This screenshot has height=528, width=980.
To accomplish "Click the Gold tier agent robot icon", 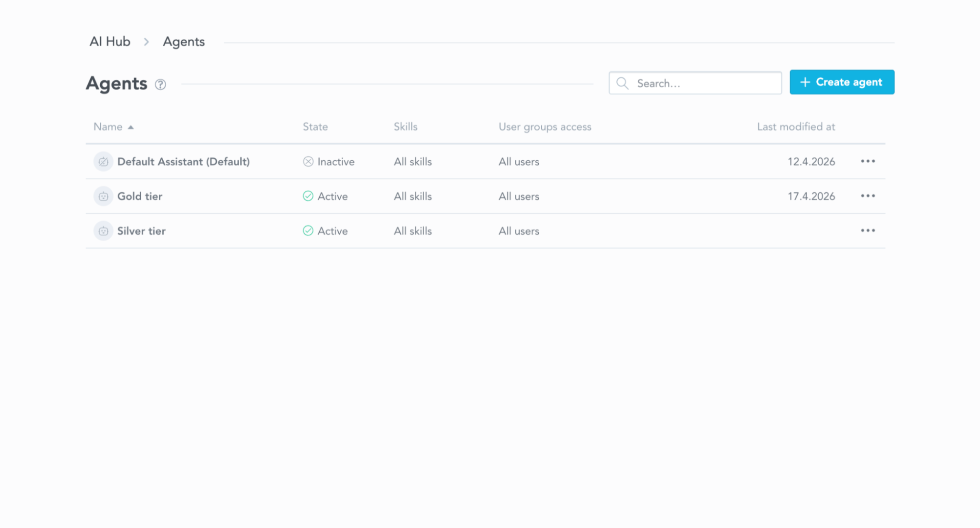I will (103, 196).
